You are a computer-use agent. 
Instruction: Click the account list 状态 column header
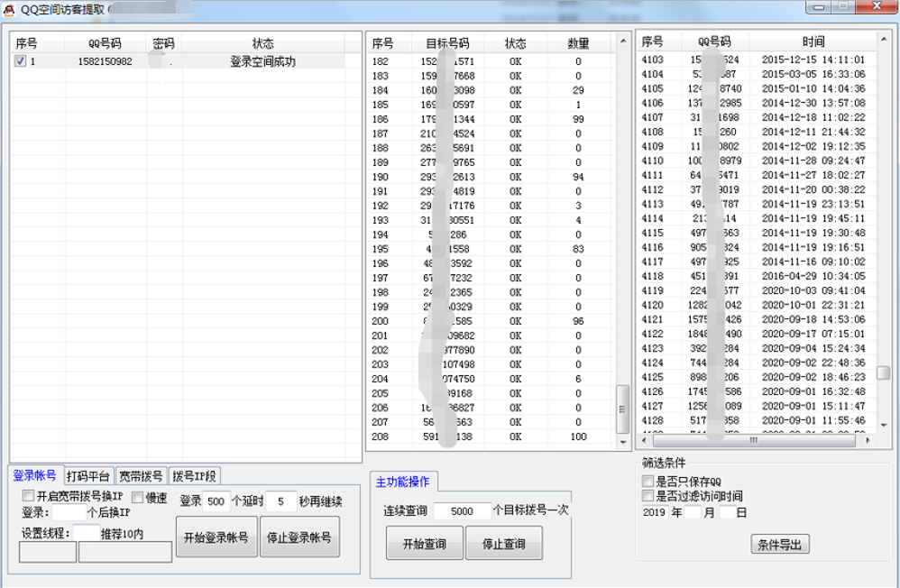coord(262,43)
